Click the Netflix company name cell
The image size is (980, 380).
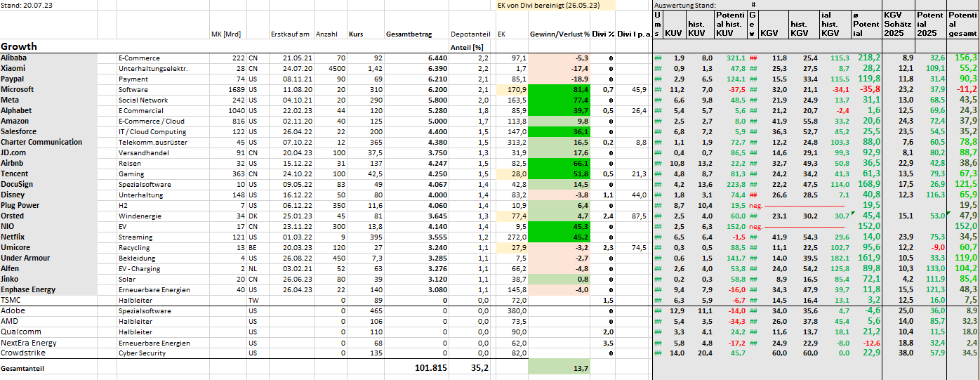click(48, 237)
